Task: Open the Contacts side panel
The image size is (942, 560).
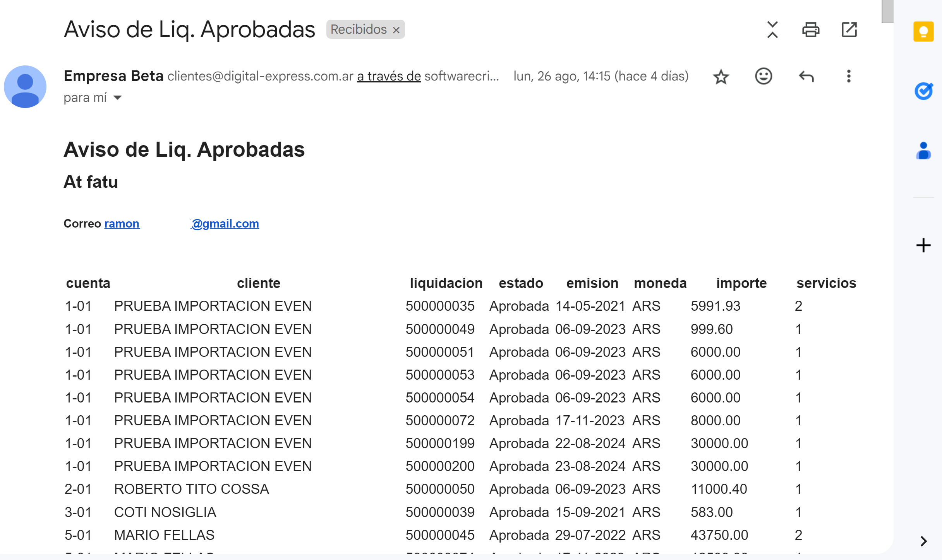Action: (x=923, y=151)
